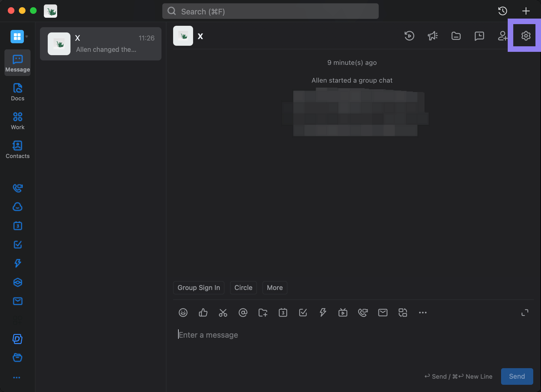Open the scissors/clip tool
The image size is (541, 392).
pyautogui.click(x=223, y=312)
